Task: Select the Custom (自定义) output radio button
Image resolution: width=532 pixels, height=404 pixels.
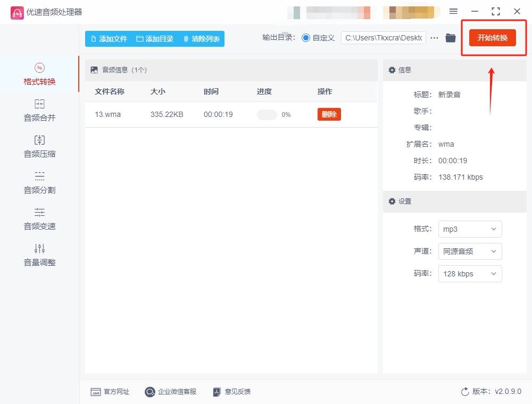Action: [x=306, y=38]
